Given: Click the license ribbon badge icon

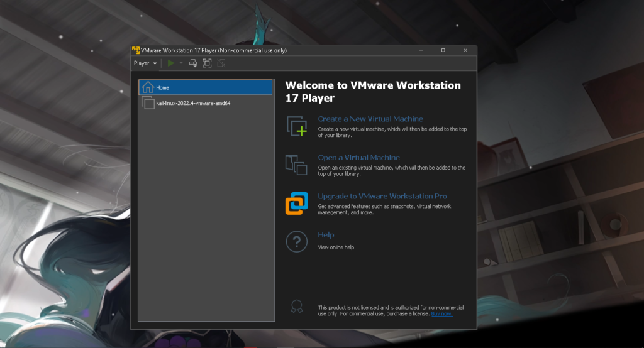Looking at the screenshot, I should point(297,307).
